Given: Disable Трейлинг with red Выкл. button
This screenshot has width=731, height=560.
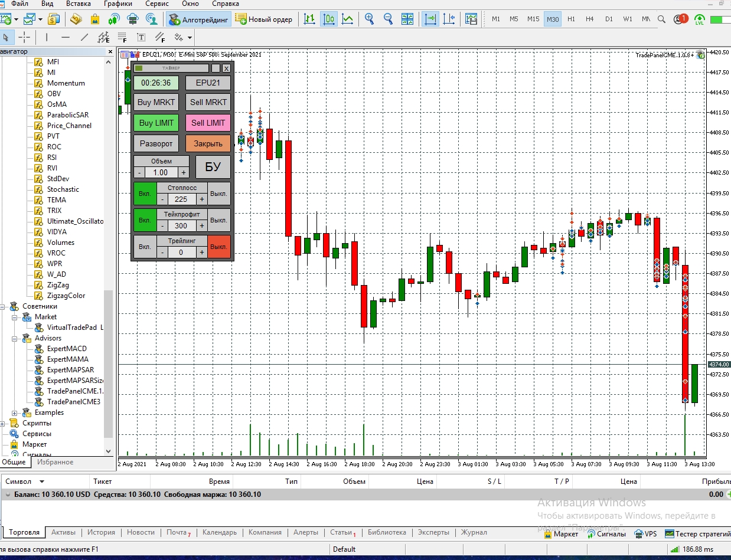Looking at the screenshot, I should click(x=219, y=246).
